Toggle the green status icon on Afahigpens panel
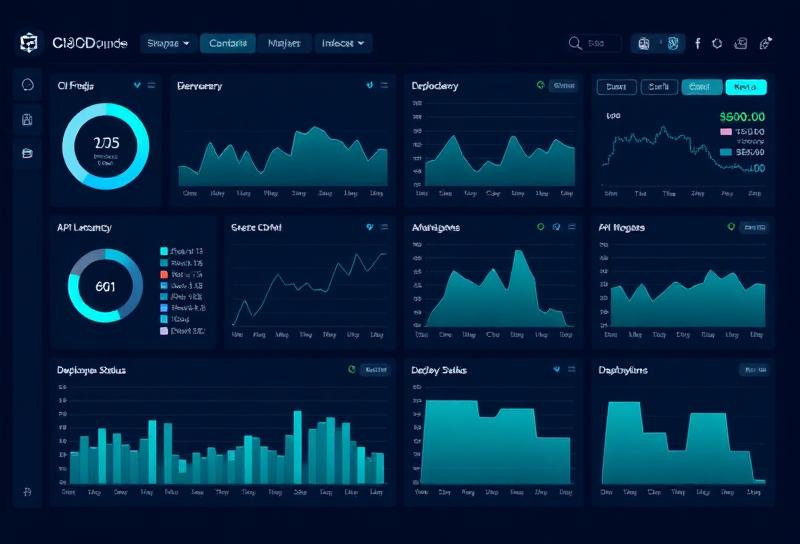 [x=541, y=227]
